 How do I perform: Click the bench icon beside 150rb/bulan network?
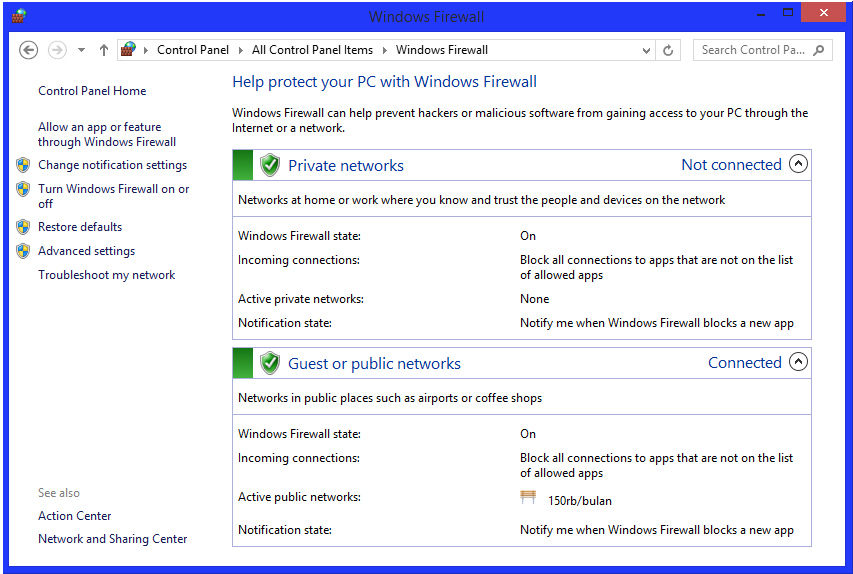(x=528, y=497)
